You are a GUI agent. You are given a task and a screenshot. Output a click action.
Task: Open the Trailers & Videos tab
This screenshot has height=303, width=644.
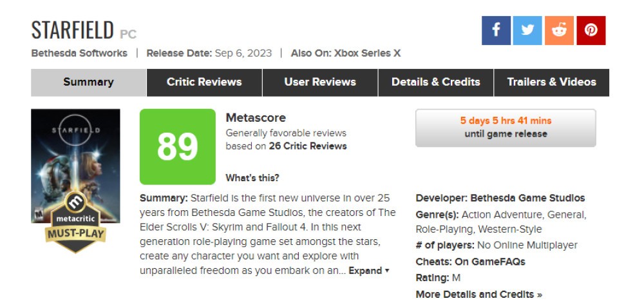click(552, 83)
